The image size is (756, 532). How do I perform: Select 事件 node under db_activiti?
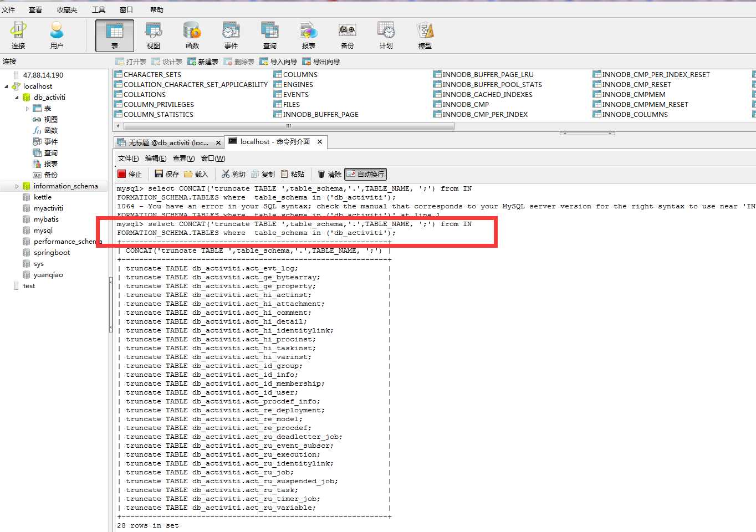pos(50,142)
